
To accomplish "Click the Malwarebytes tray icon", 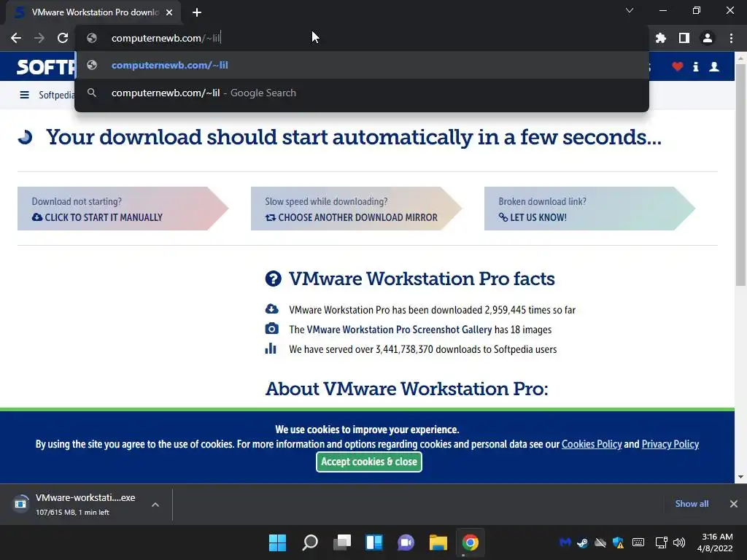I will 565,542.
